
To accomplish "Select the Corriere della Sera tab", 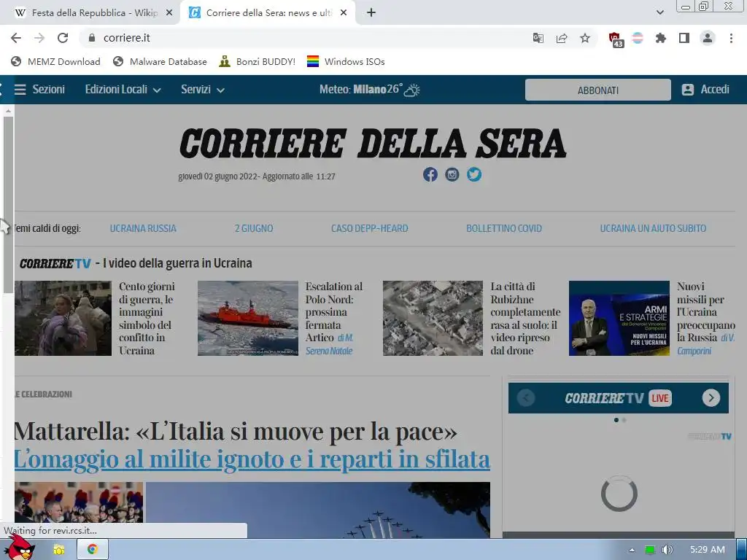I will [267, 13].
